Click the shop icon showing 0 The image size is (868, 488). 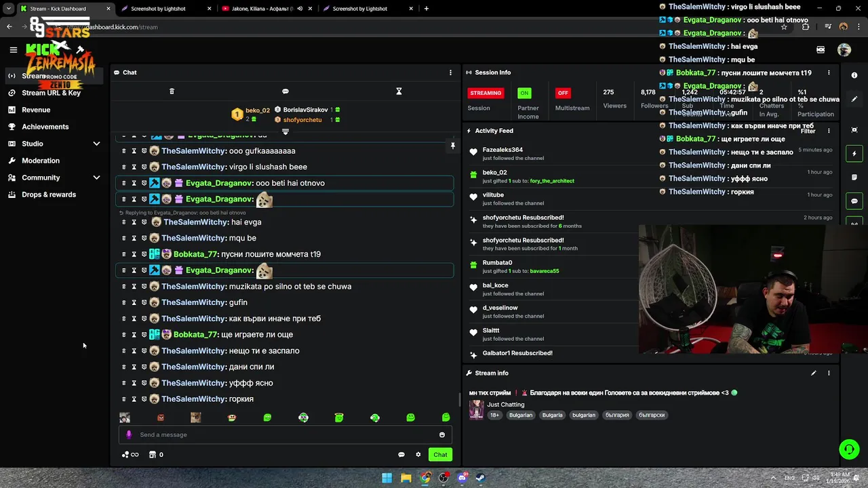[156, 455]
